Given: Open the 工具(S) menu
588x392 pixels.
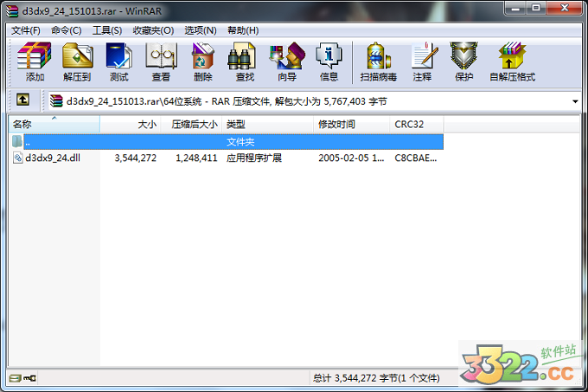Looking at the screenshot, I should [x=107, y=30].
